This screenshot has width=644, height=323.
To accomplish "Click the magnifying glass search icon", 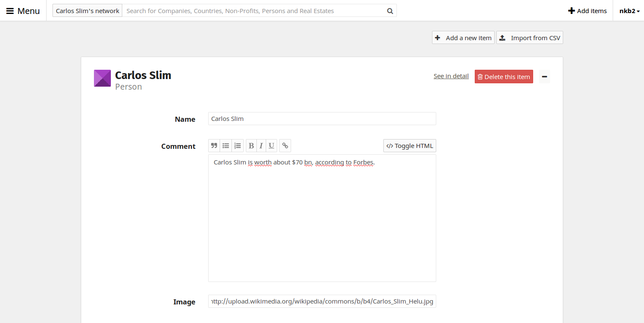I will point(390,11).
